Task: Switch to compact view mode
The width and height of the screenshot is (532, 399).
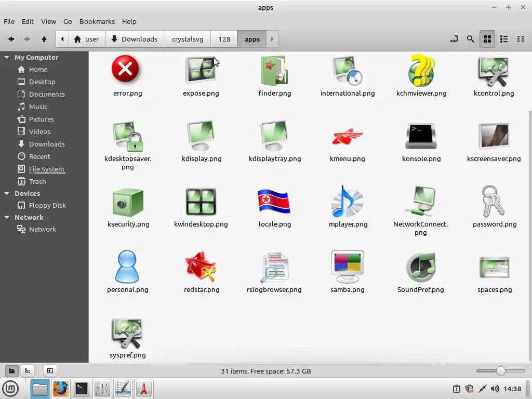Action: [x=521, y=39]
